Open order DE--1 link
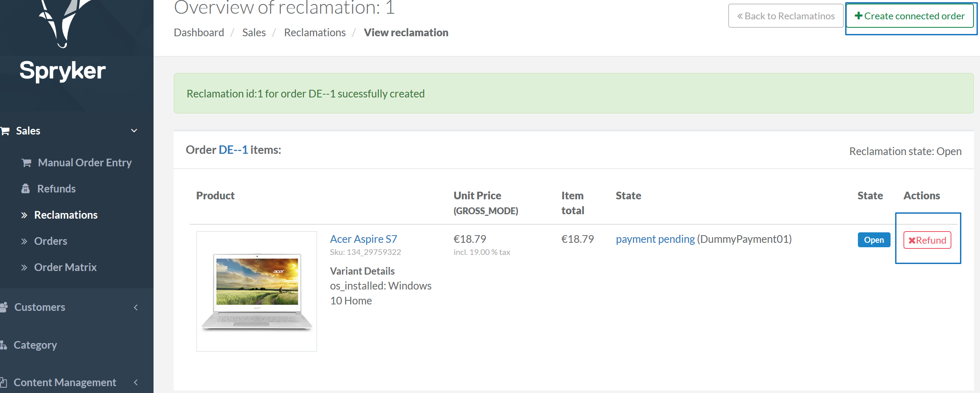Image resolution: width=980 pixels, height=393 pixels. point(233,150)
